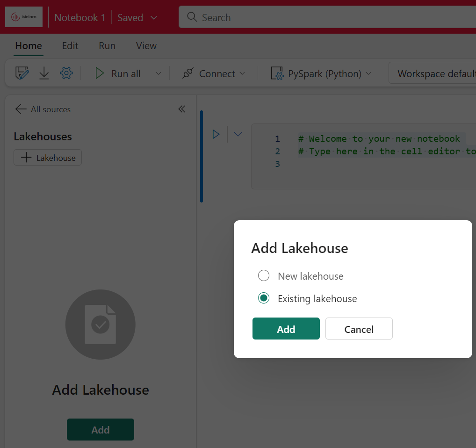Image resolution: width=476 pixels, height=448 pixels.
Task: Select the New lakehouse radio option
Action: click(x=264, y=276)
